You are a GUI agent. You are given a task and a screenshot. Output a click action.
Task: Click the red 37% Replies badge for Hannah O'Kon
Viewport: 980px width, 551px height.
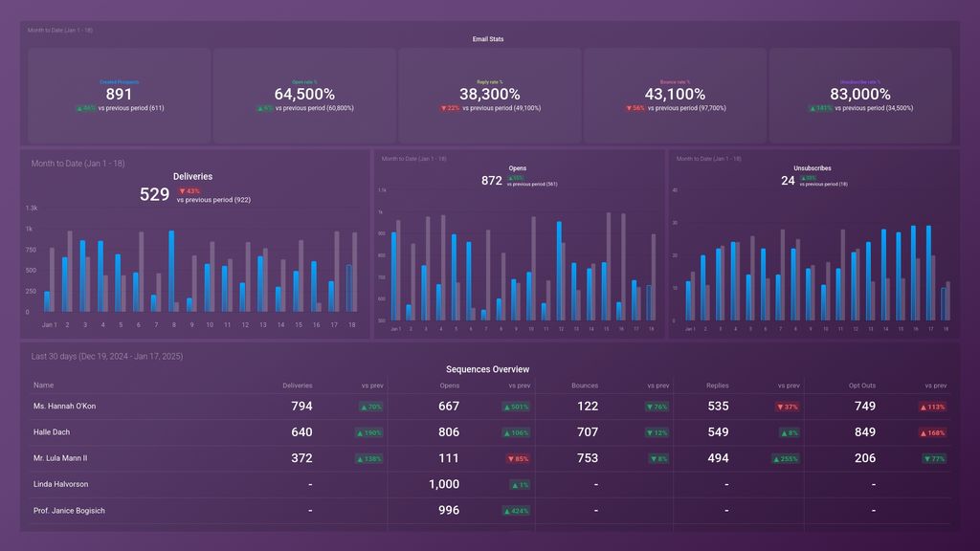[788, 407]
